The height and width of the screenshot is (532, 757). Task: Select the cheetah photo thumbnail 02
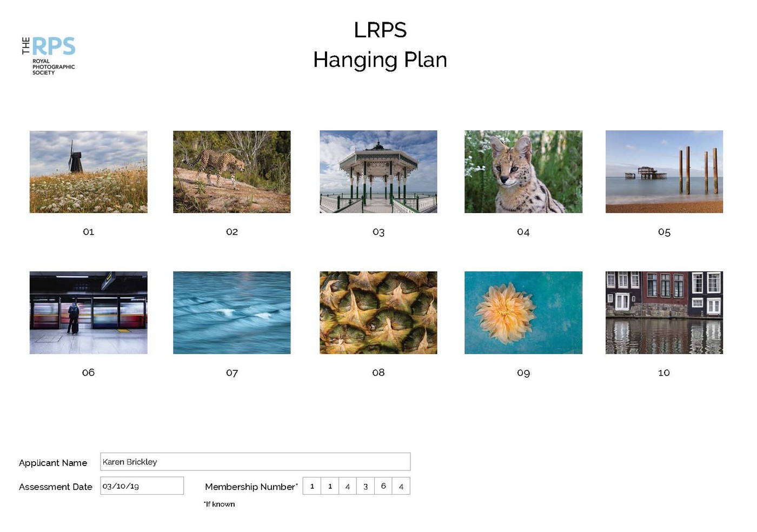(231, 172)
